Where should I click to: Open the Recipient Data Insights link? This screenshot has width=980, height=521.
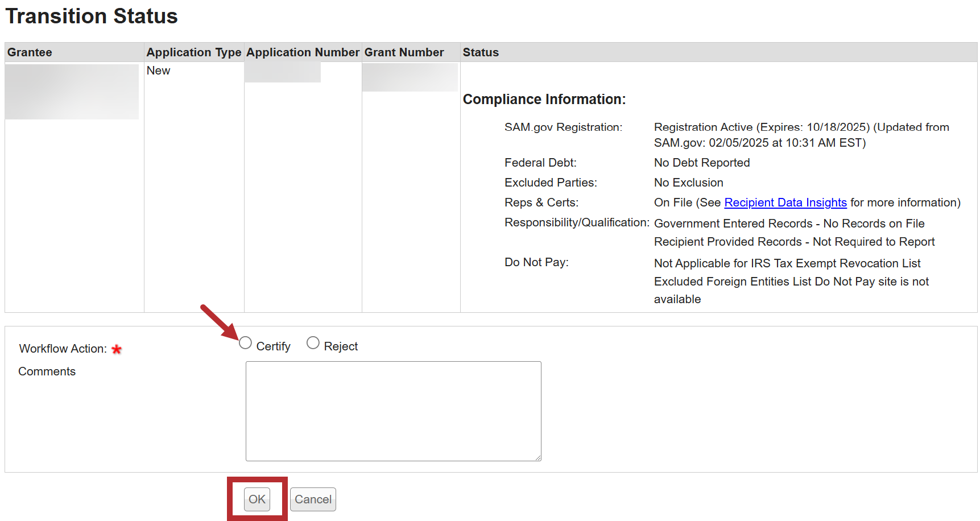pos(785,202)
